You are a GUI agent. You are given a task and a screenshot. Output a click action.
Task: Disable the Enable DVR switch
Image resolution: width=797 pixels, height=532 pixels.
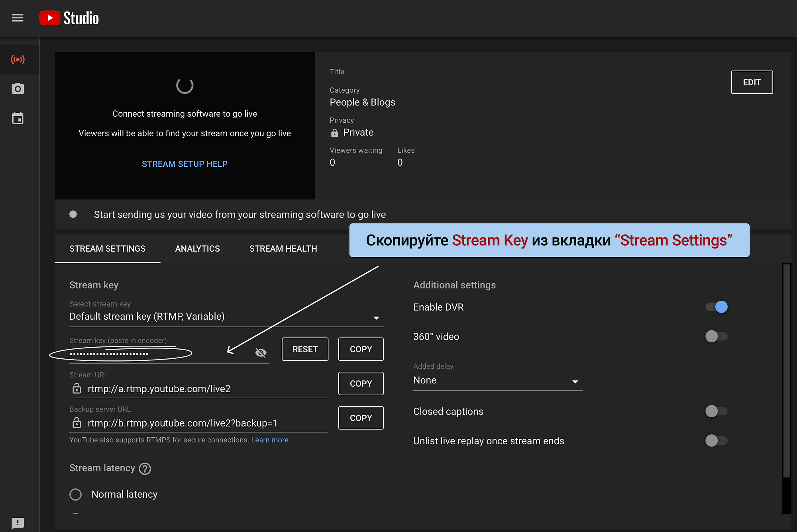[717, 307]
